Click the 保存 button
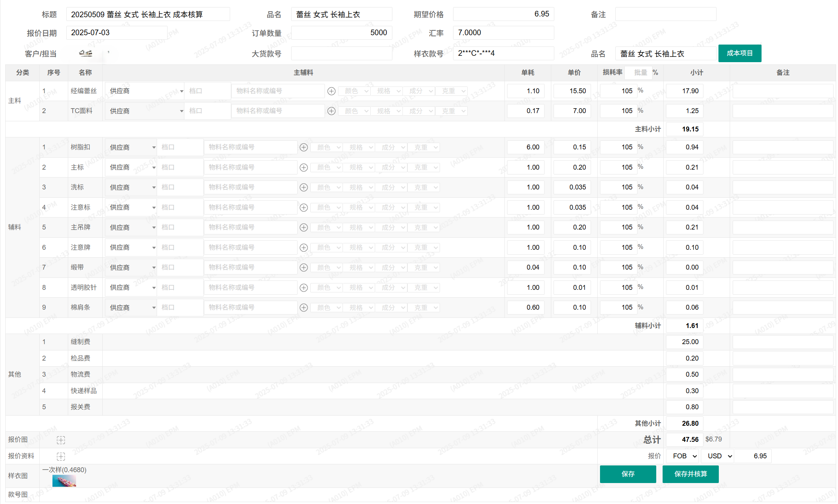The image size is (838, 504). tap(628, 474)
